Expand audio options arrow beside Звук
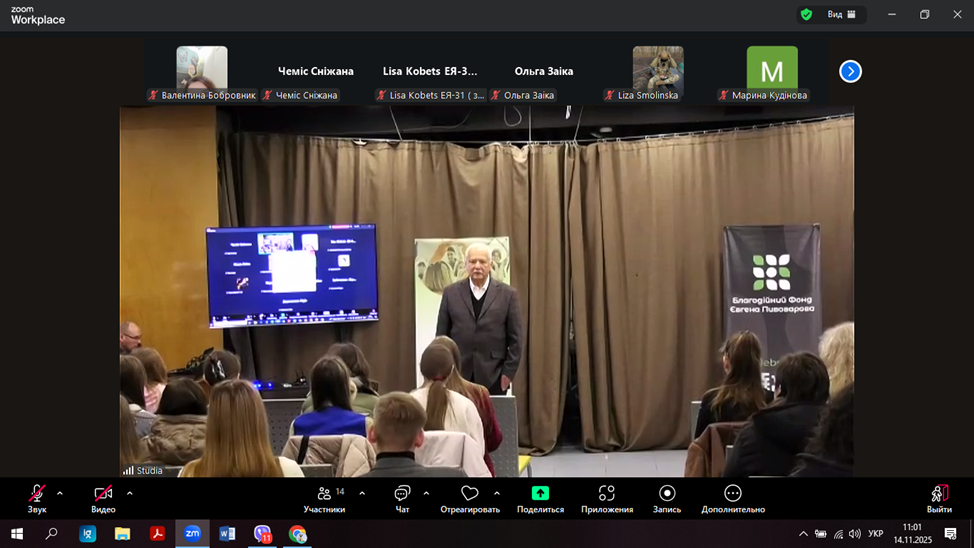974x548 pixels. [60, 493]
